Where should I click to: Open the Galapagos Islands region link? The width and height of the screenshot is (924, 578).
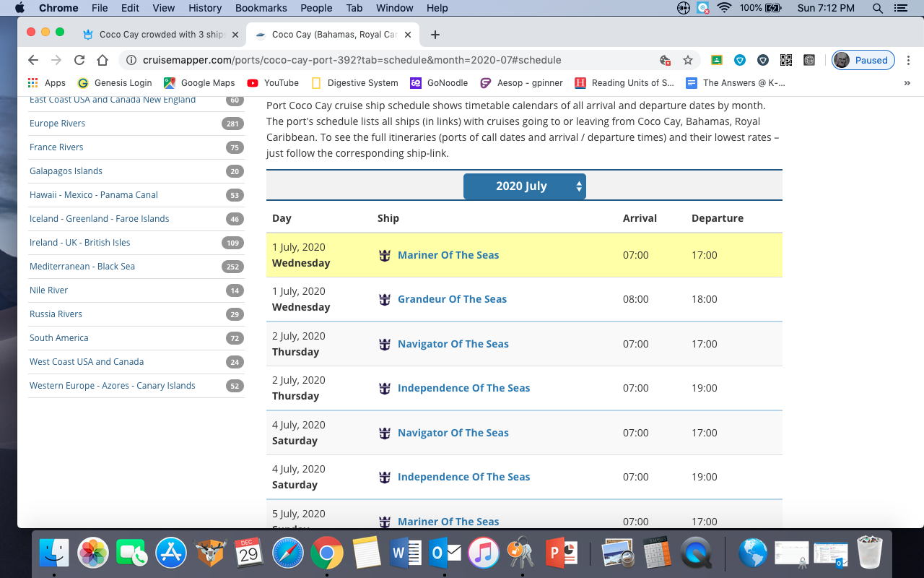66,171
